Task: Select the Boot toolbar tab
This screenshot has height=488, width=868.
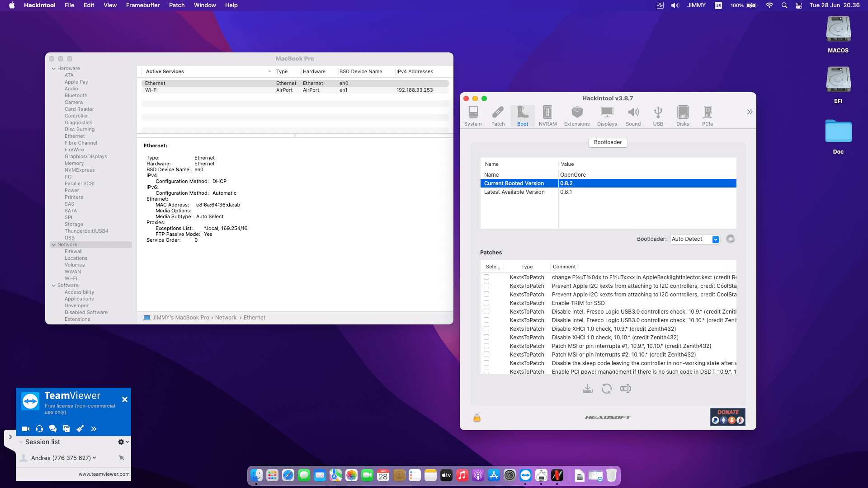Action: click(523, 116)
